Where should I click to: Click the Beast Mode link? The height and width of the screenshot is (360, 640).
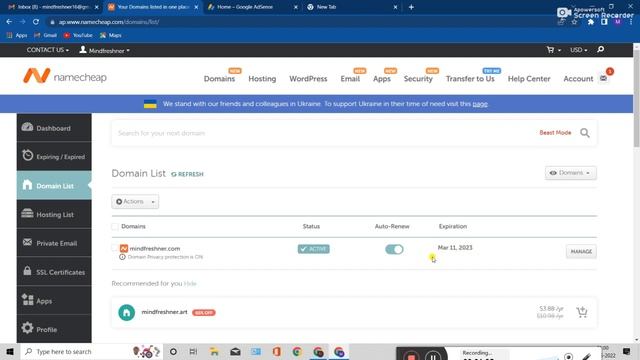tap(555, 133)
